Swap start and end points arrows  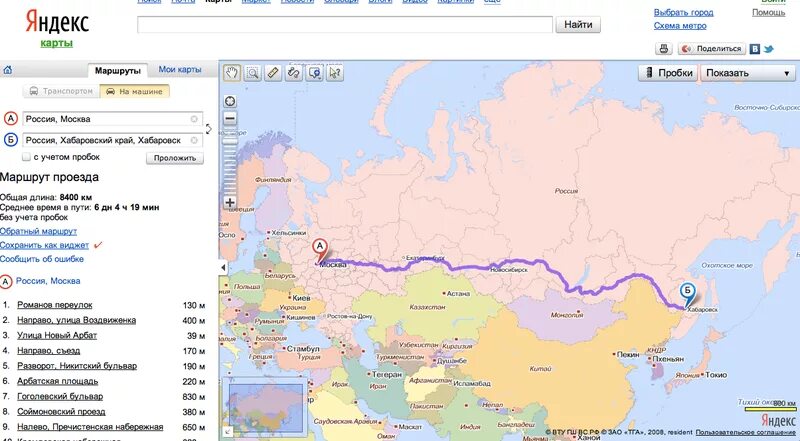click(x=208, y=129)
